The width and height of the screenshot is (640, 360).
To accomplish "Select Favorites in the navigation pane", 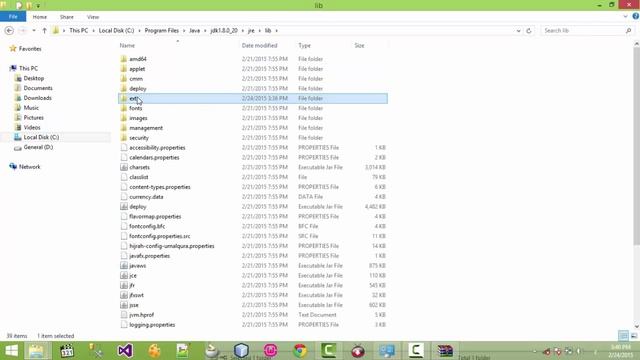I will click(30, 49).
